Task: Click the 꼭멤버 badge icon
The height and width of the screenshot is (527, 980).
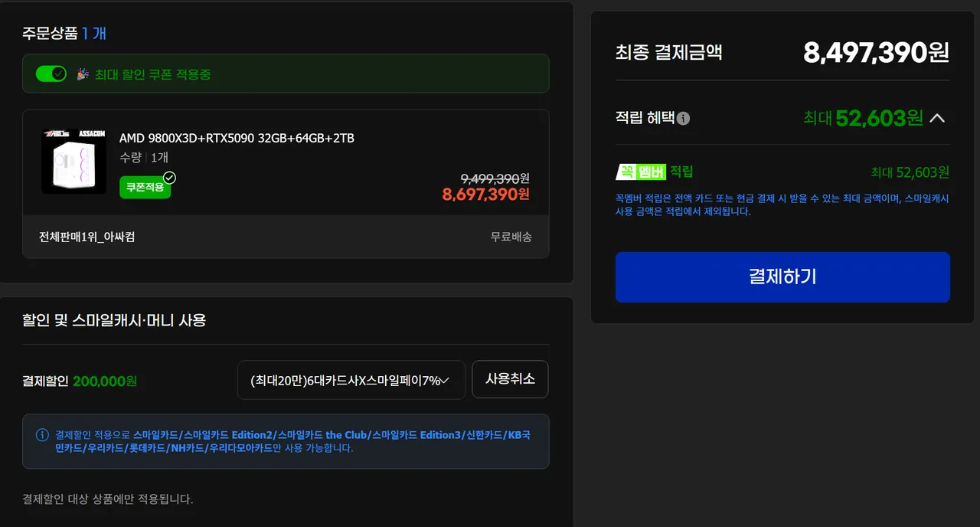Action: [x=641, y=172]
